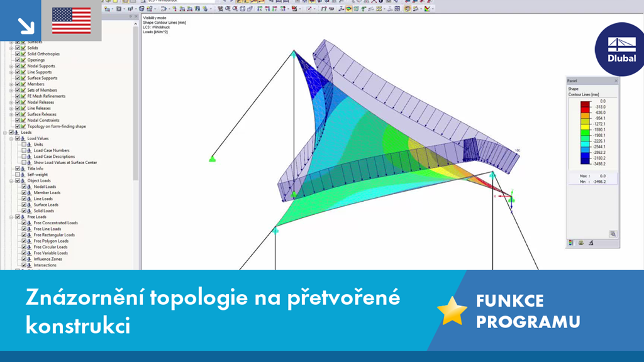Enable the Units checkbox under Load Values

25,145
